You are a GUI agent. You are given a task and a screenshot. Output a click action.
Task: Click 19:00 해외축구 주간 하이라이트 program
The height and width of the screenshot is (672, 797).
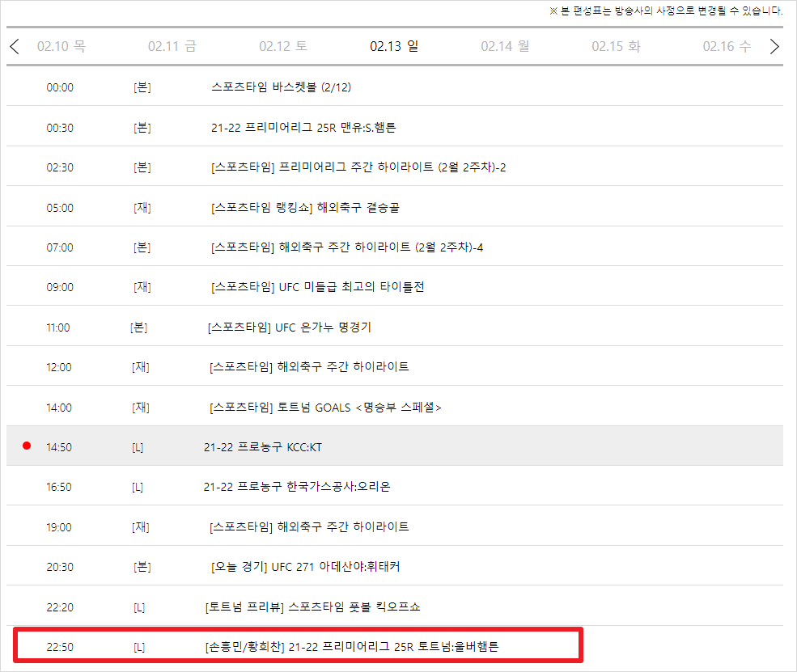309,526
